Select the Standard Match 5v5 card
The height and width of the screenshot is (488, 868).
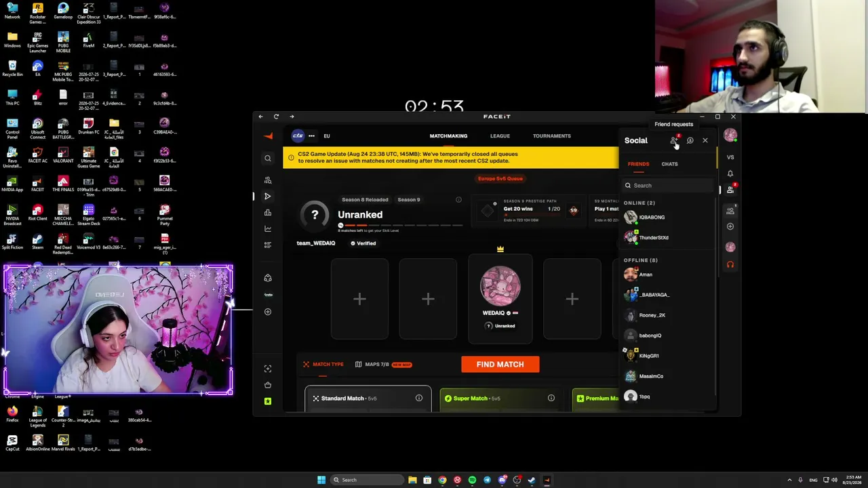click(368, 399)
